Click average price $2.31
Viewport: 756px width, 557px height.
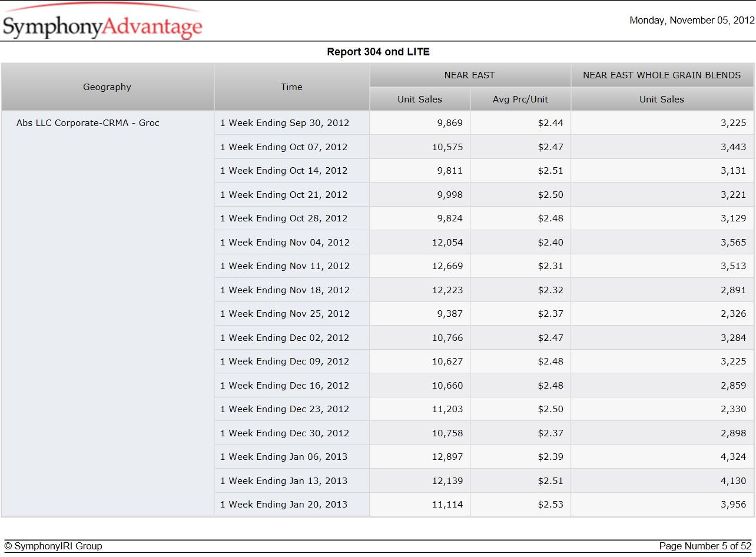coord(551,266)
